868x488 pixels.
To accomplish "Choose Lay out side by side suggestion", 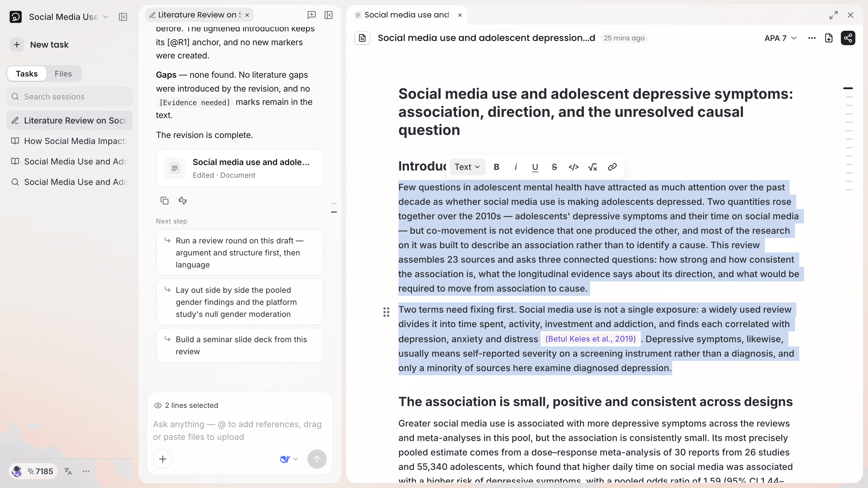I will pyautogui.click(x=240, y=302).
